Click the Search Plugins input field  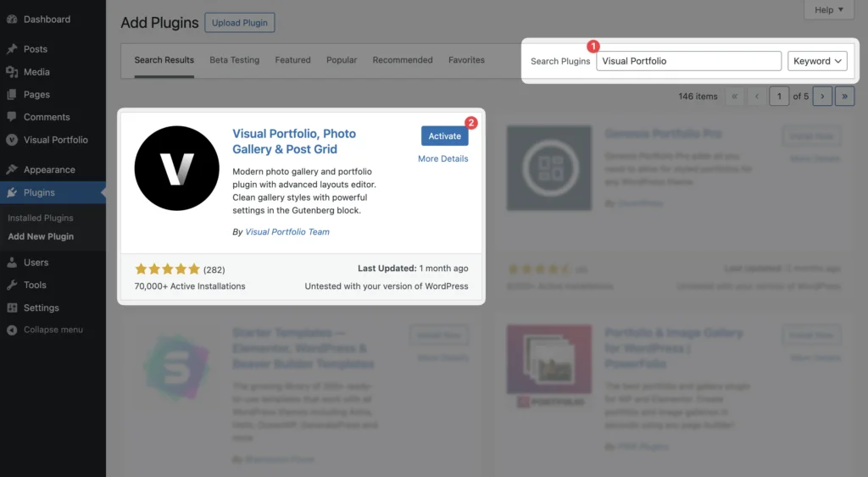(688, 61)
